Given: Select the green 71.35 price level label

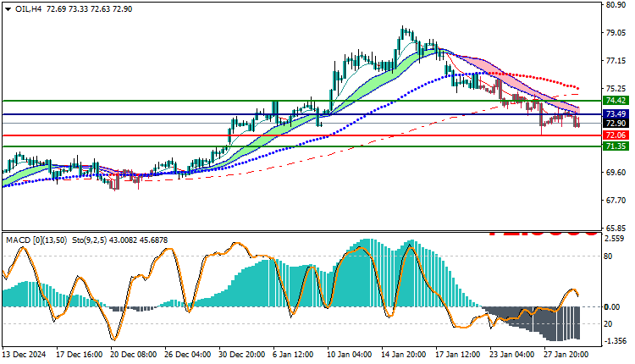Looking at the screenshot, I should (616, 146).
